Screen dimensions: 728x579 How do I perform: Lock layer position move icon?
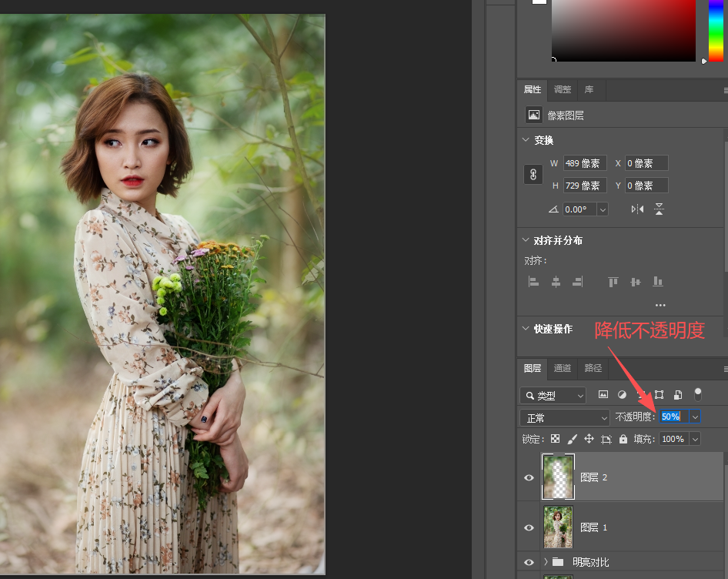click(589, 439)
